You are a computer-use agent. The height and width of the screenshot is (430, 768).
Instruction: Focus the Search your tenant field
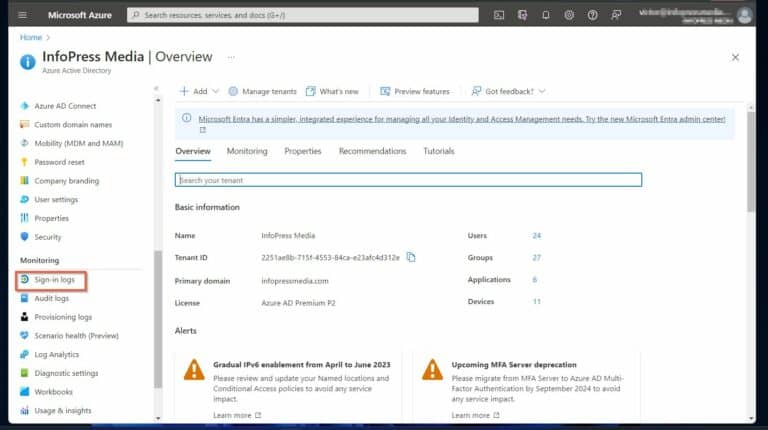tap(408, 180)
